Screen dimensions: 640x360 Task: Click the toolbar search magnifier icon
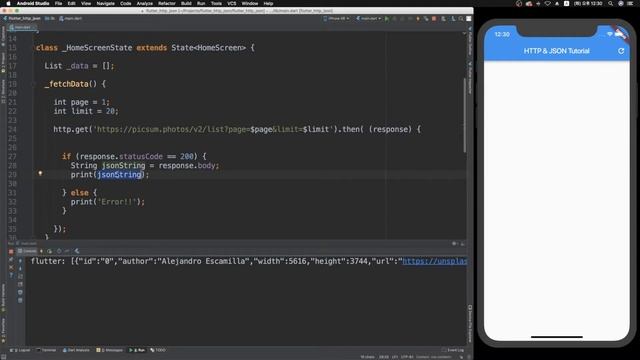pyautogui.click(x=461, y=18)
